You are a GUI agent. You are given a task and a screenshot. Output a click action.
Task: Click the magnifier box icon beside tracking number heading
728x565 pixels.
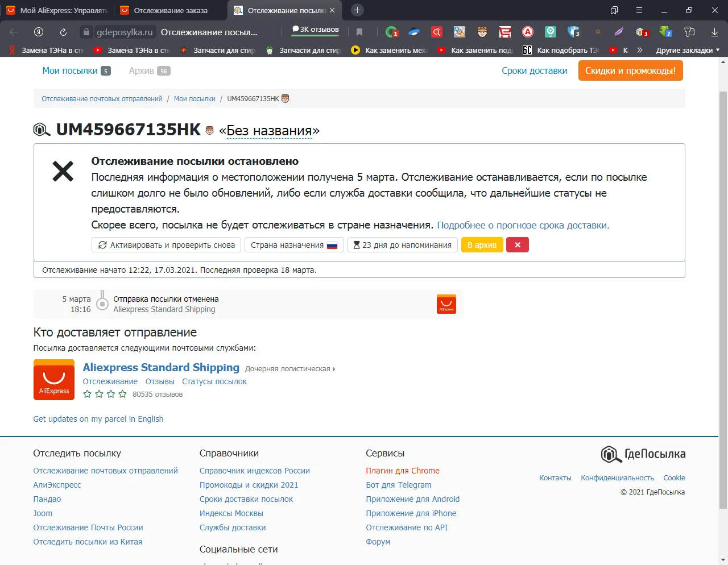point(42,130)
